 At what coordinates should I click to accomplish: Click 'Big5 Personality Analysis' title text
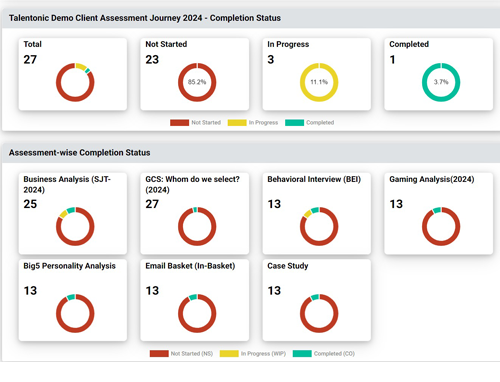tap(69, 266)
